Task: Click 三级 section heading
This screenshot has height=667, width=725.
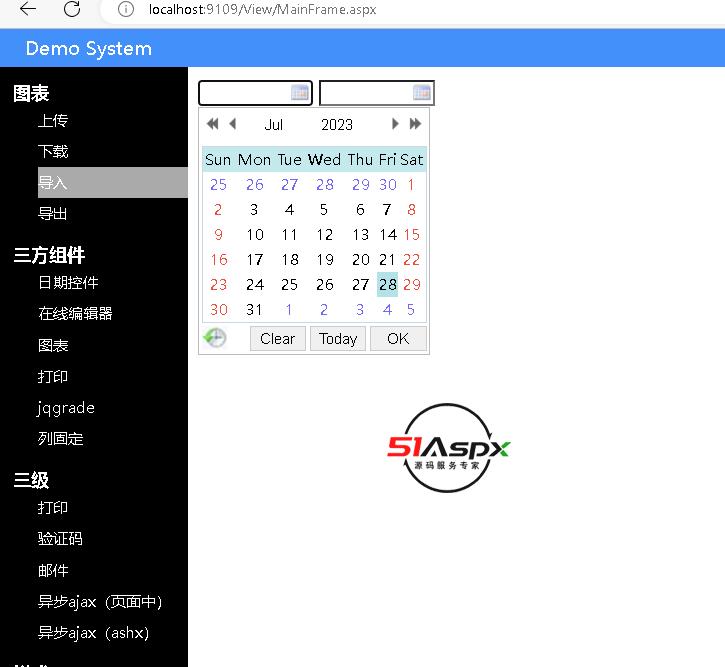Action: [31, 480]
